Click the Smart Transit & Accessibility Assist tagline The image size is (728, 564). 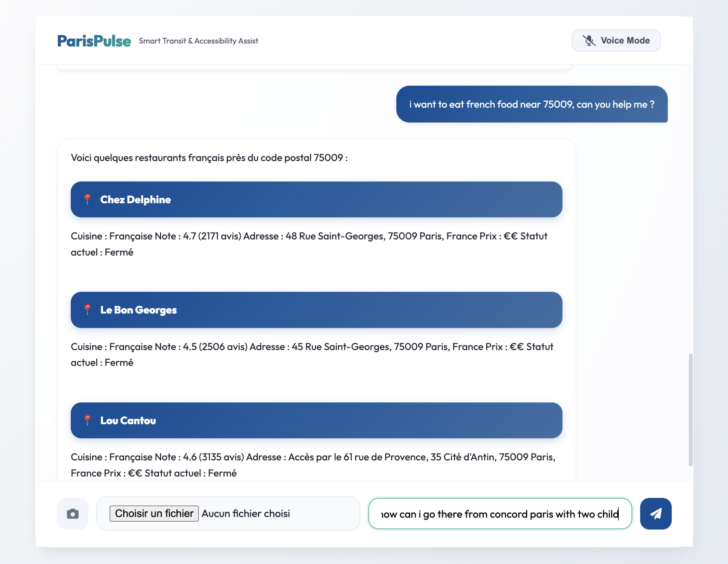(198, 41)
